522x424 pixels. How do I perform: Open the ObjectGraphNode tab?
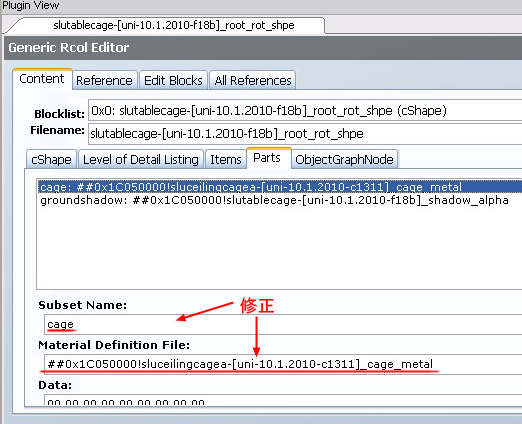click(344, 159)
